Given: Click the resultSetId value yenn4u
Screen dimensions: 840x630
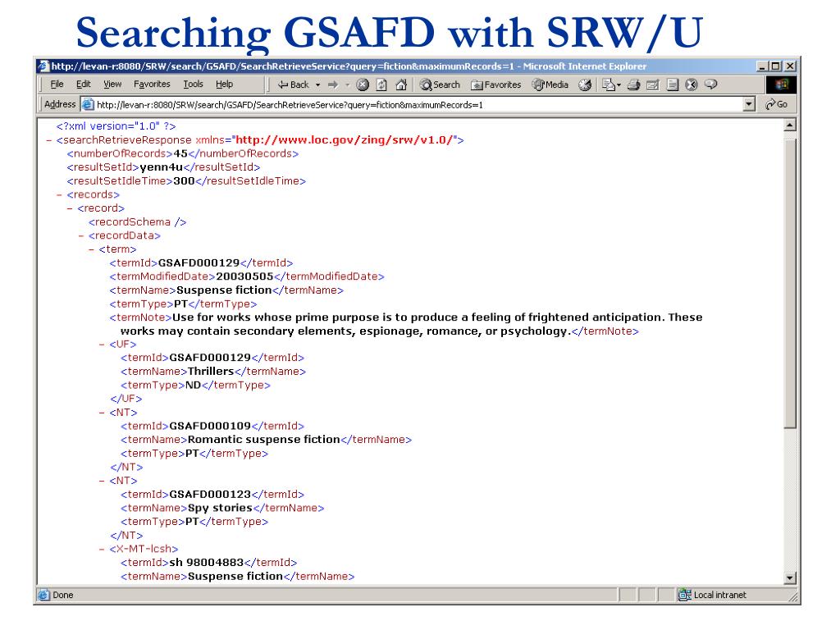Looking at the screenshot, I should (162, 167).
